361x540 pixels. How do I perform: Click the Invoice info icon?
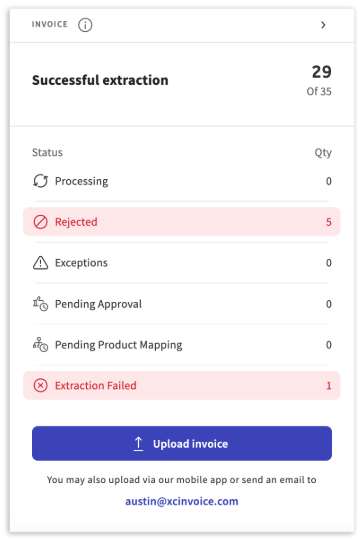[85, 25]
